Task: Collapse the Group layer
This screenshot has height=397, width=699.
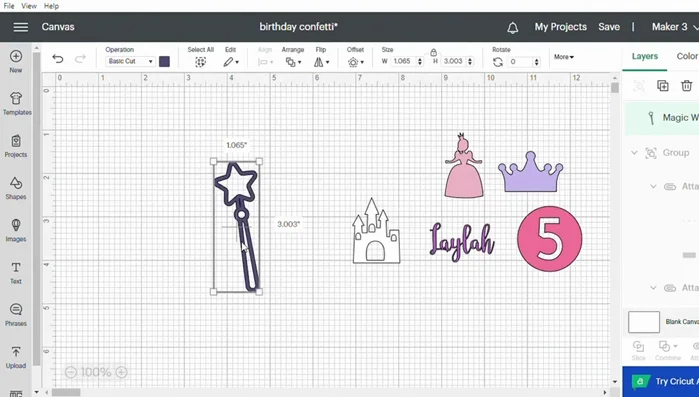Action: click(x=634, y=153)
